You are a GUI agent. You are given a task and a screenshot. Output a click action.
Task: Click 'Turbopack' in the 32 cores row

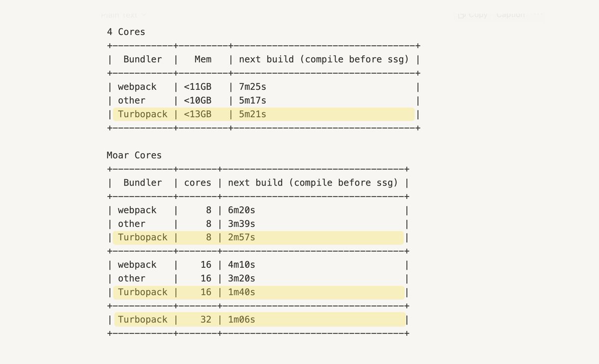pyautogui.click(x=143, y=320)
